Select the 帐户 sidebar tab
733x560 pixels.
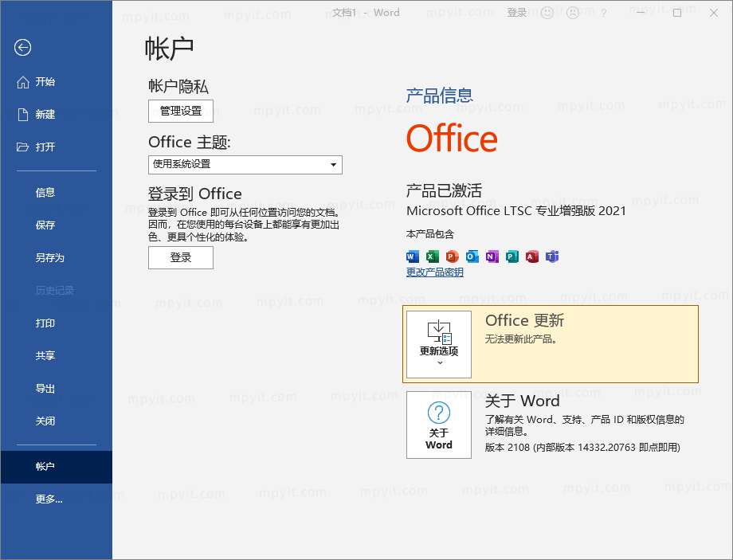coord(56,467)
